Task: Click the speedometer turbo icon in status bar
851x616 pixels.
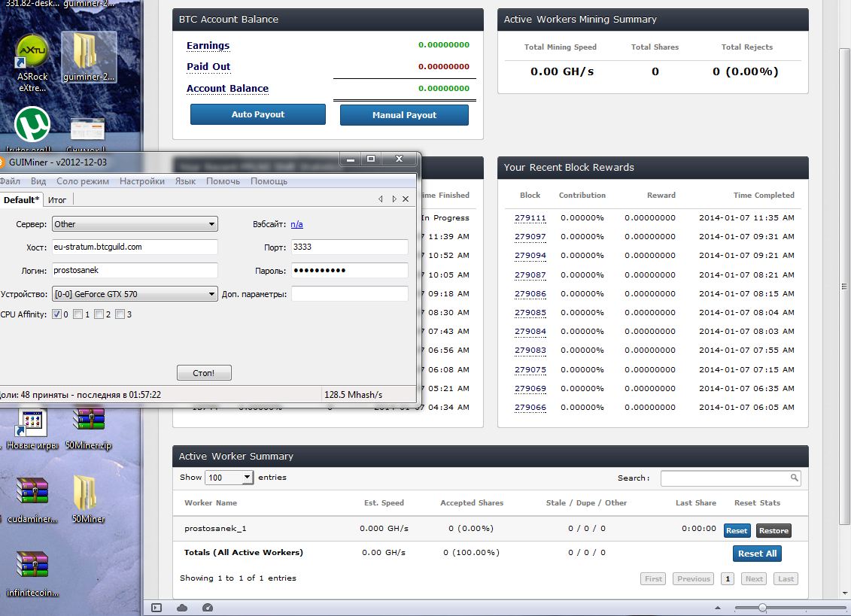Action: (x=208, y=608)
